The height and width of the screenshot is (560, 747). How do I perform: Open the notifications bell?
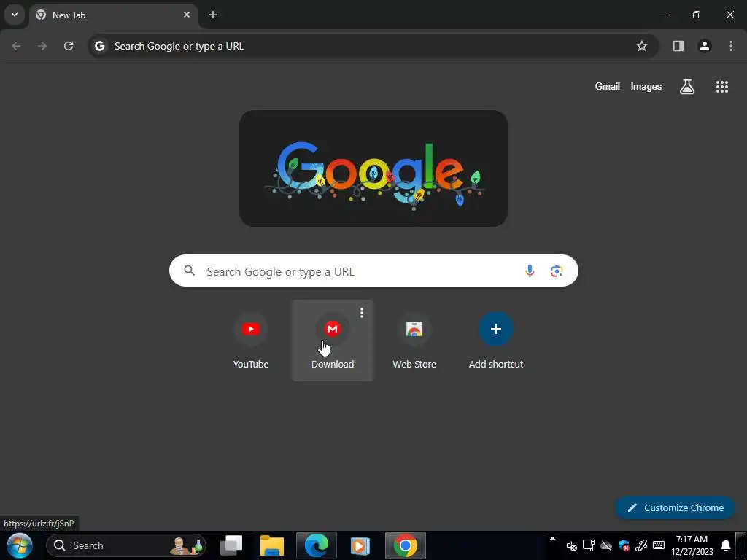coord(726,545)
